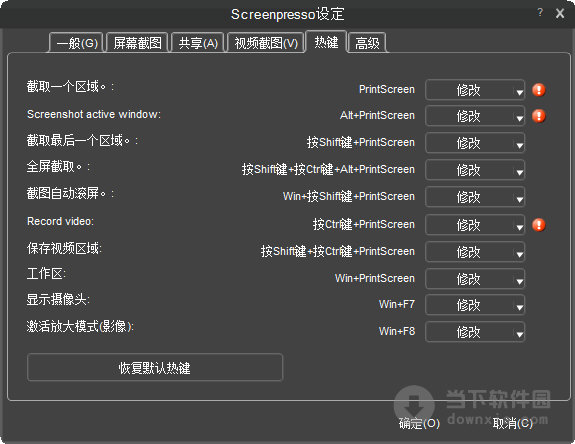Open the 视频截图(V) tab
Viewport: 575px width, 444px height.
(x=266, y=43)
